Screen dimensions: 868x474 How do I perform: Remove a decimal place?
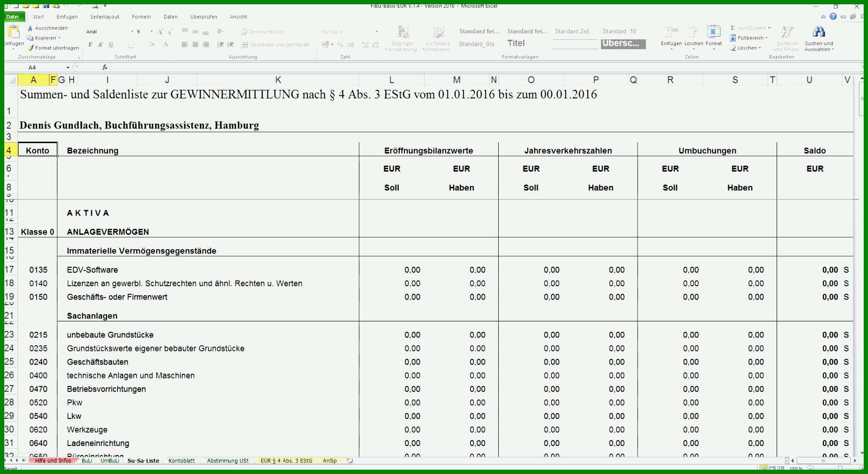(375, 45)
